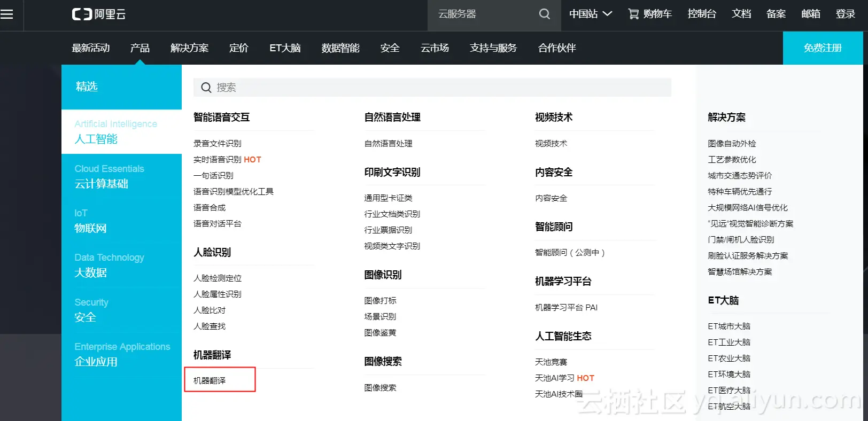
Task: Click the 搜索 product search box
Action: (x=432, y=88)
